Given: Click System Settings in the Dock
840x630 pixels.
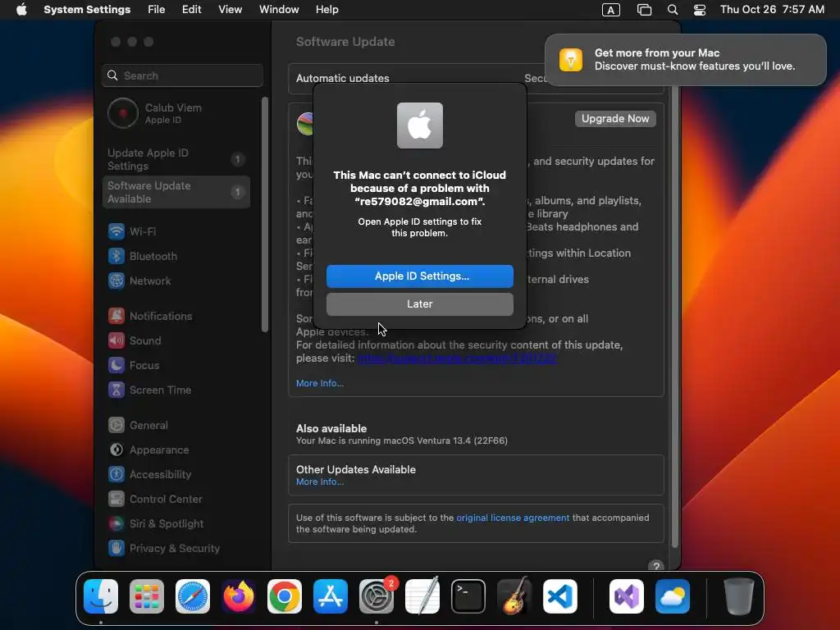Looking at the screenshot, I should [x=377, y=596].
